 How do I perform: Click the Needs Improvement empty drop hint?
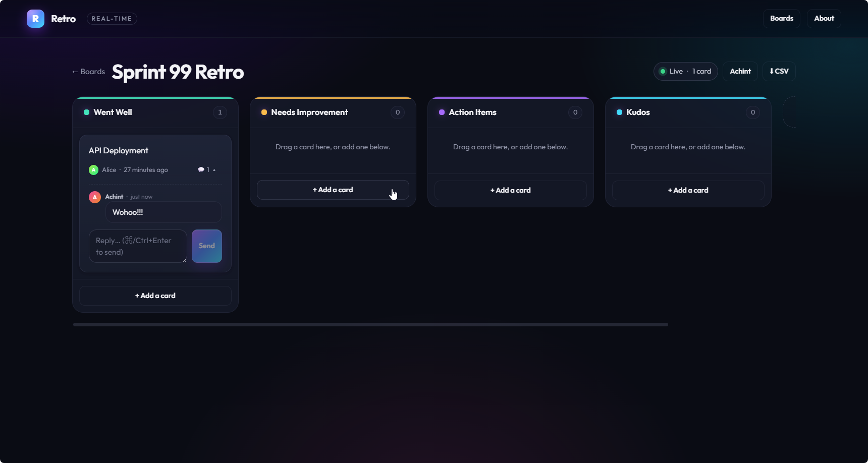(x=333, y=147)
